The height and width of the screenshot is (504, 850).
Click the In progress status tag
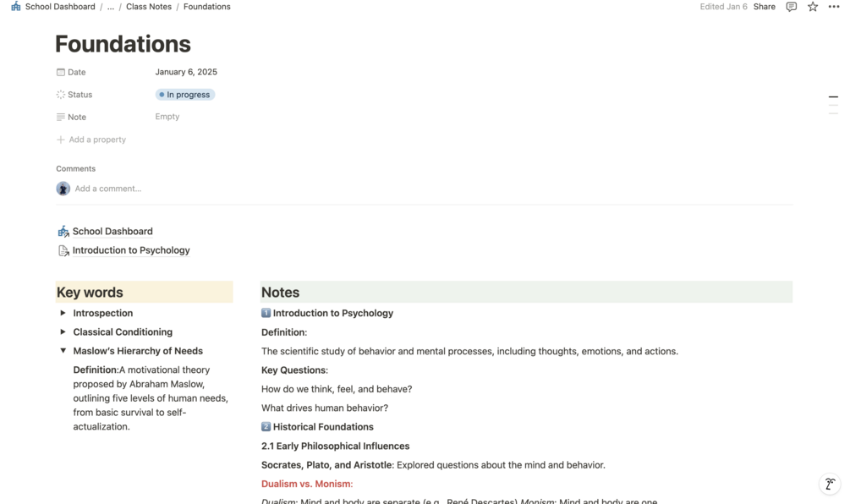[x=185, y=95]
